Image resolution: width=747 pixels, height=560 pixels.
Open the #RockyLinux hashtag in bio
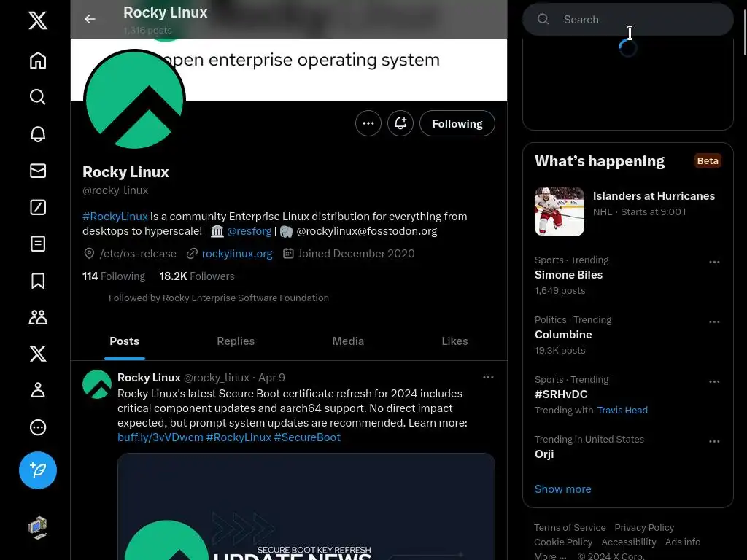pos(115,216)
